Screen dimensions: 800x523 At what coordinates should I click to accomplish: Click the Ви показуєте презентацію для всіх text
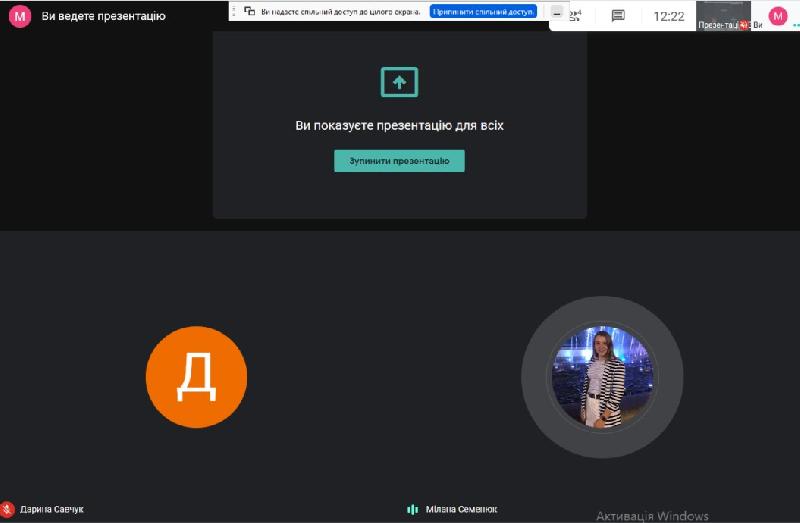399,126
